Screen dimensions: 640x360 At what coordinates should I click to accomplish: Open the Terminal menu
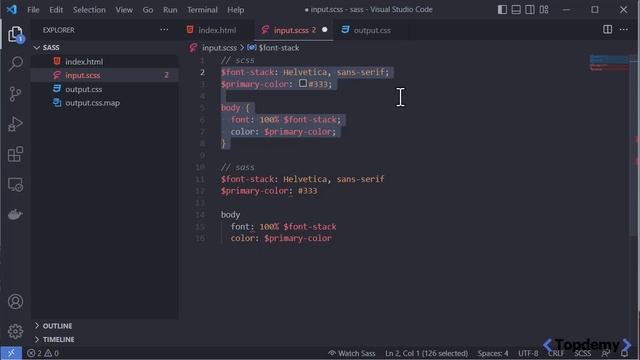(x=202, y=10)
